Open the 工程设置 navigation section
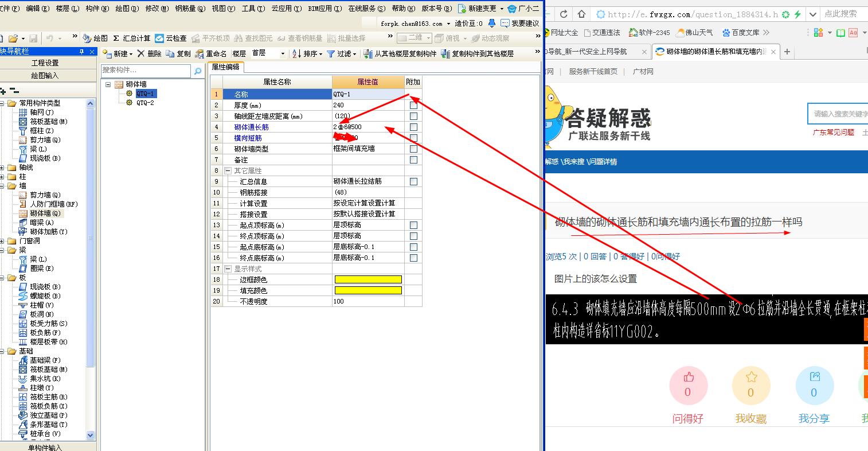Image resolution: width=868 pixels, height=451 pixels. click(x=45, y=63)
